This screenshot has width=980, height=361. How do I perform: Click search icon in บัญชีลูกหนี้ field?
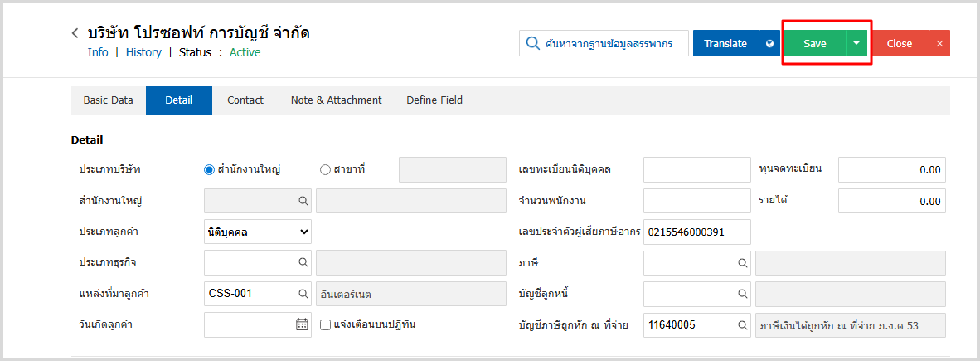click(743, 294)
